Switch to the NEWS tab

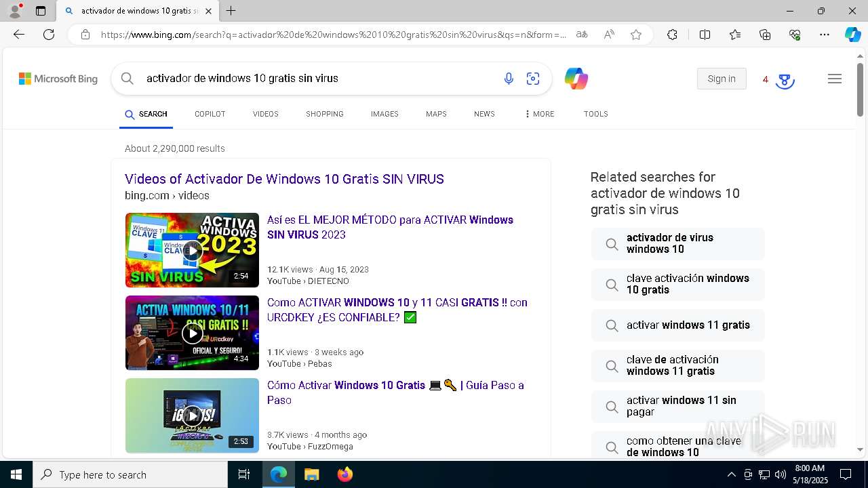click(484, 114)
